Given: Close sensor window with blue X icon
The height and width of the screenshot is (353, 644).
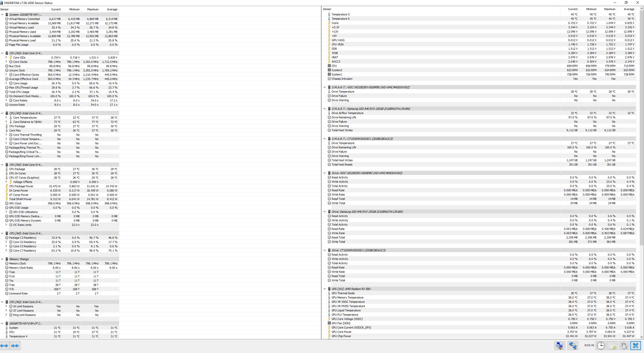Looking at the screenshot, I should tap(636, 345).
